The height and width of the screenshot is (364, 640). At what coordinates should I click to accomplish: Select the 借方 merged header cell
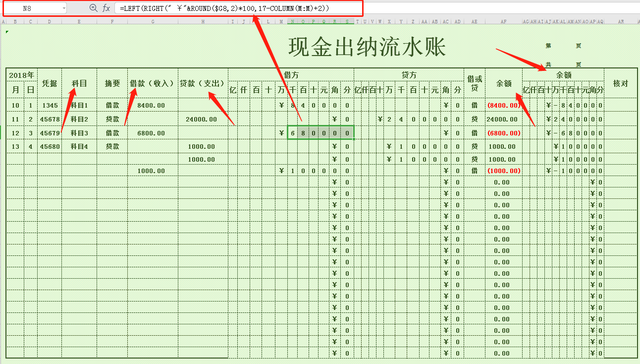coord(291,75)
